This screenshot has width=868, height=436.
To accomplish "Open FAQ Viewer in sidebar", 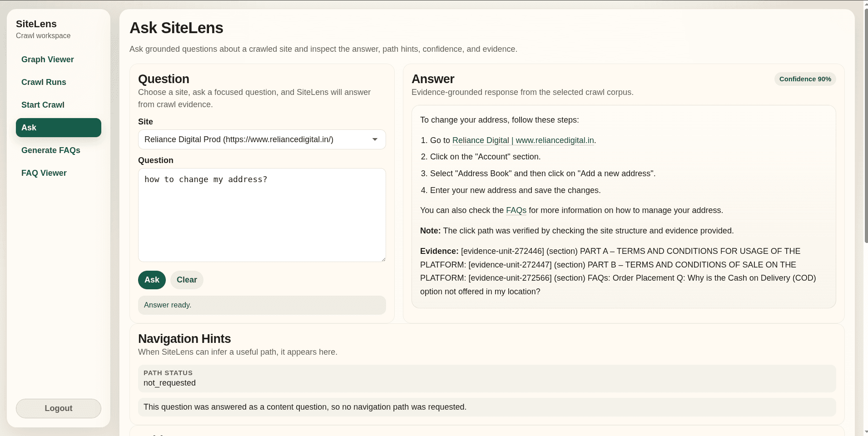I will click(44, 173).
